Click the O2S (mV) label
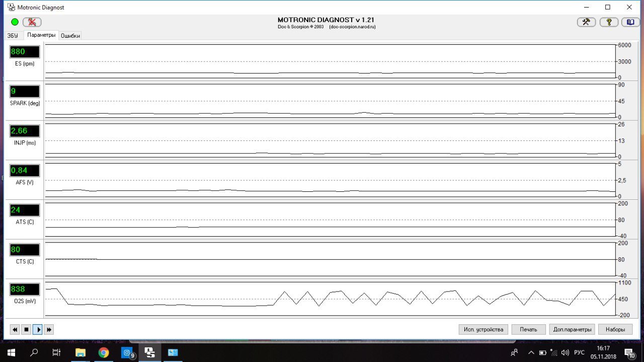This screenshot has width=644, height=362. click(25, 301)
